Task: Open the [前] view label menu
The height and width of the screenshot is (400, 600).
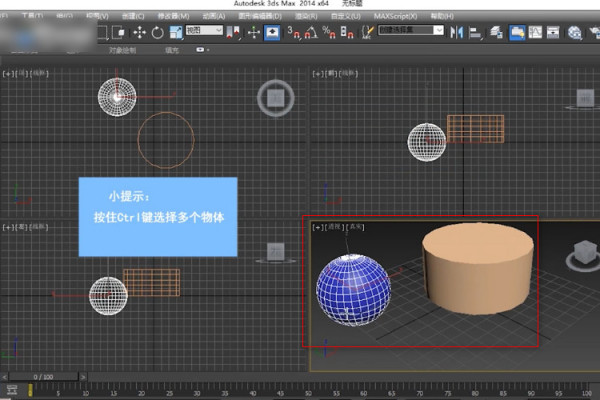Action: [x=331, y=73]
